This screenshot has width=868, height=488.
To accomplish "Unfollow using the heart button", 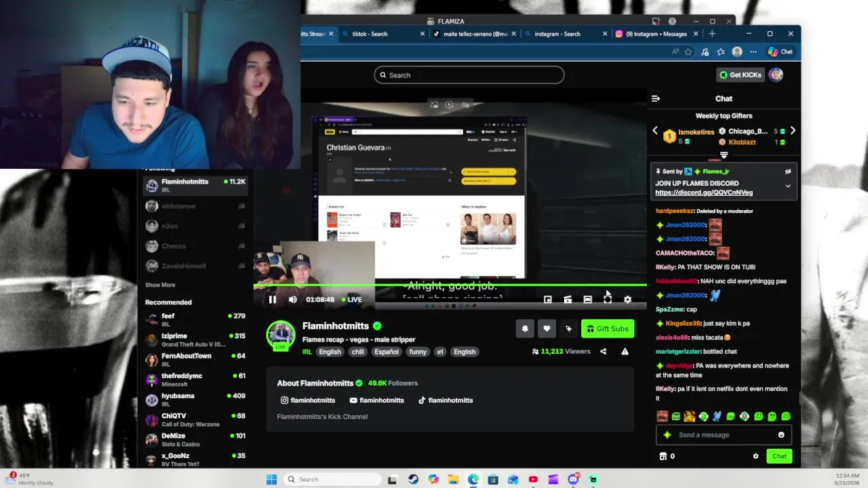I will click(x=547, y=329).
